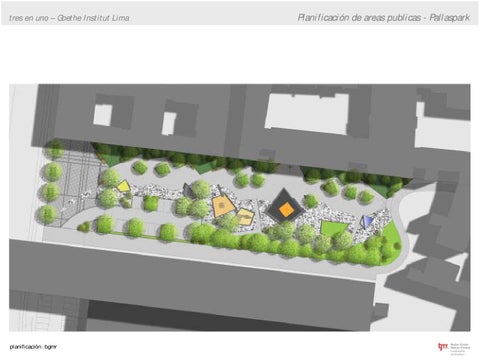Viewport: 480px width, 361px height.
Task: Click the gray header bar
Action: coord(240,13)
